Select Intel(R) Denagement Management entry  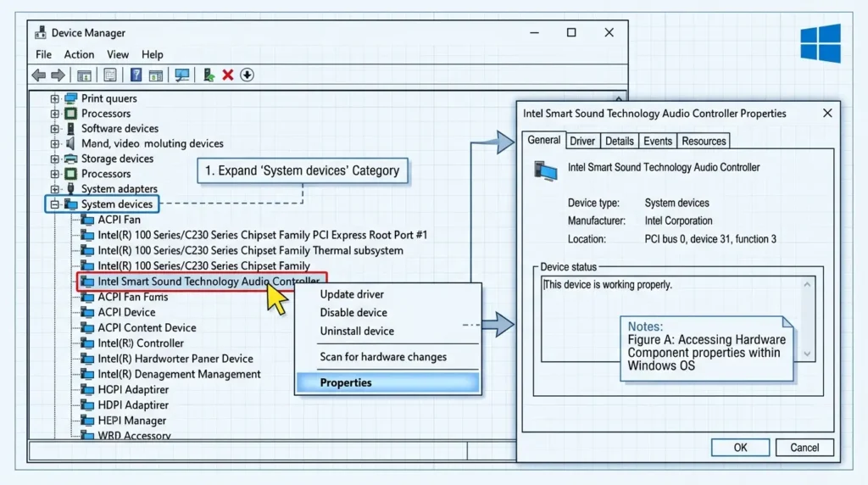click(x=179, y=374)
